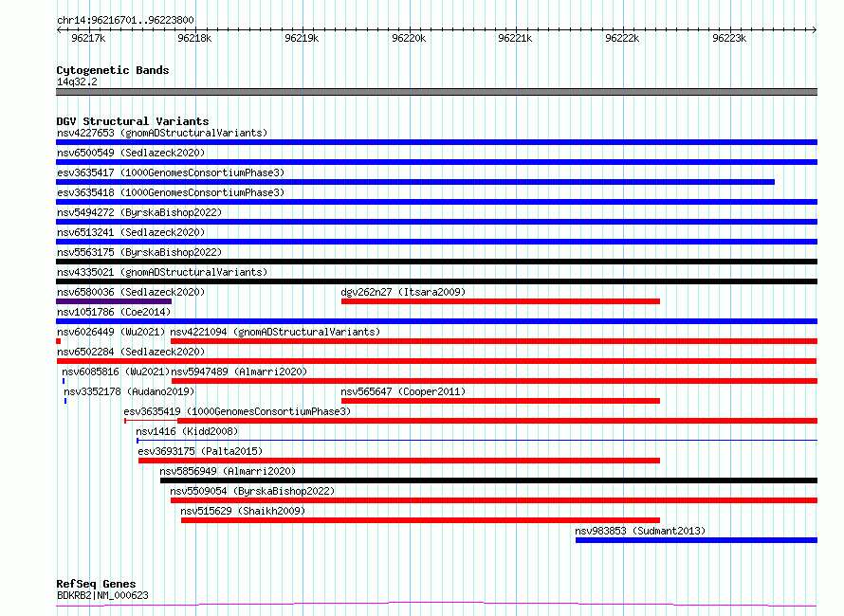
Task: Click the Cytogenetic Bands track heading
Action: click(113, 70)
